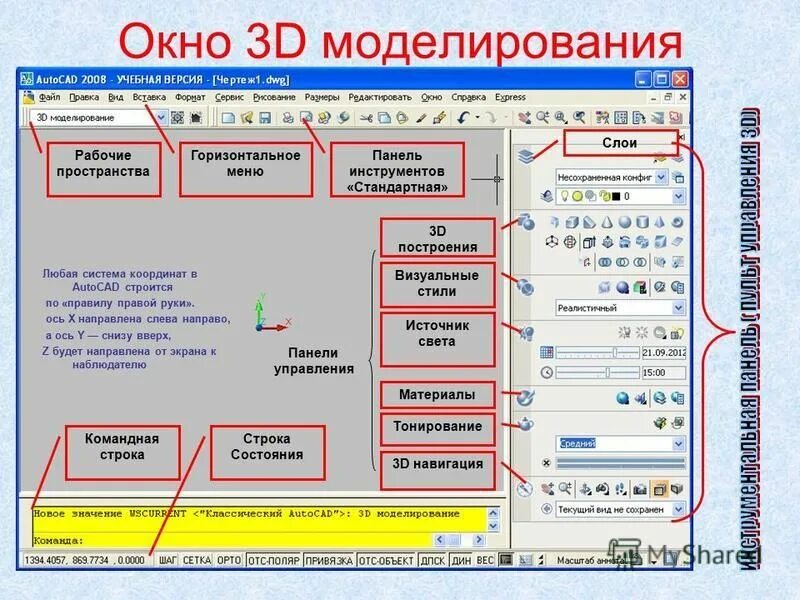800x600 pixels.
Task: Click the Layer Properties Manager stack icon
Action: click(x=526, y=156)
